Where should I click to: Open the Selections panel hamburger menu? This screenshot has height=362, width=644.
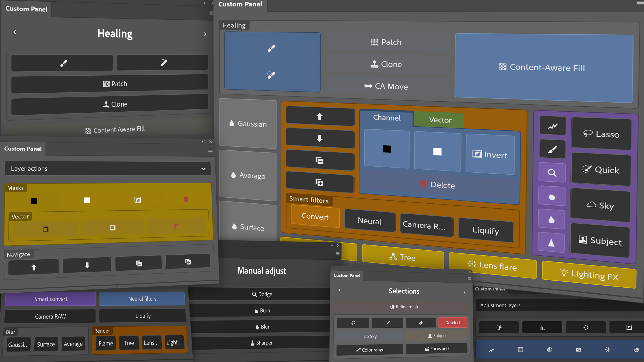click(x=469, y=278)
